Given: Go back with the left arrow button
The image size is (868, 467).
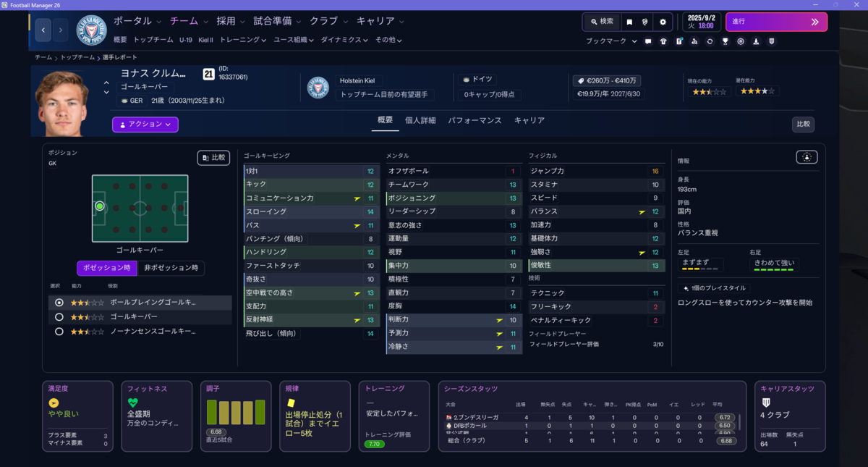Looking at the screenshot, I should (43, 30).
